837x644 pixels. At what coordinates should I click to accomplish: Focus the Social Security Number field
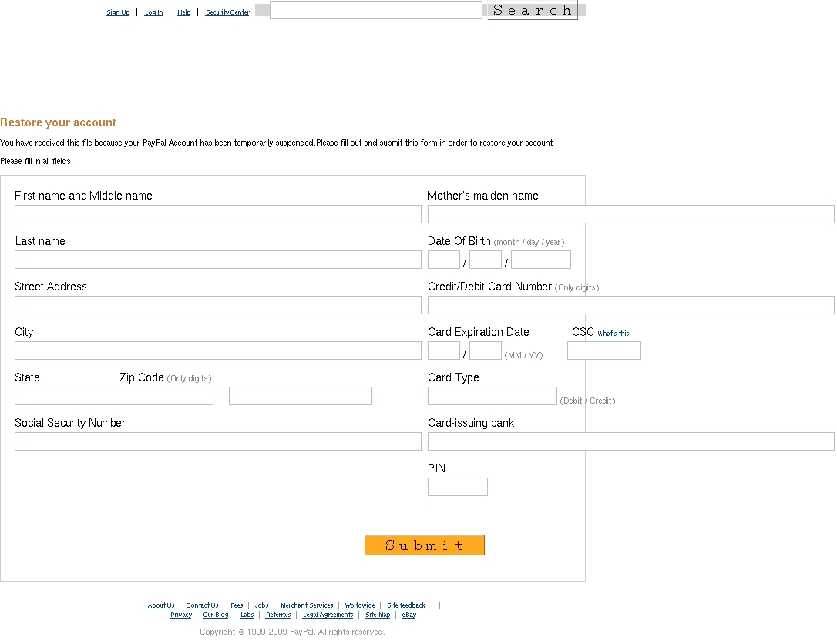pos(218,441)
